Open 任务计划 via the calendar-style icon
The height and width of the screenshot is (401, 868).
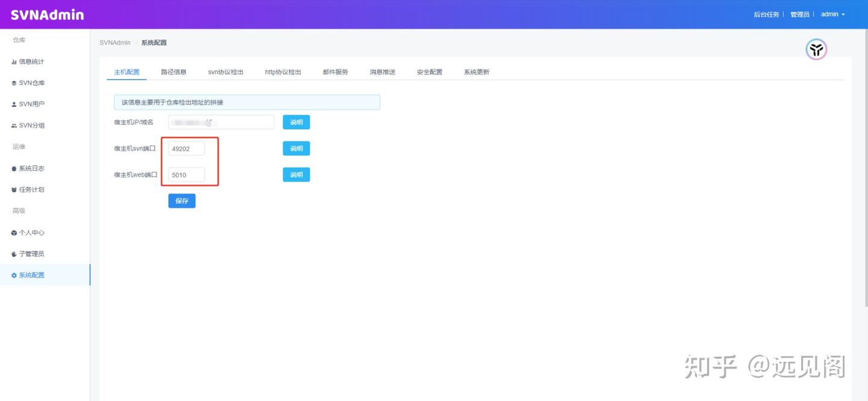tap(14, 189)
